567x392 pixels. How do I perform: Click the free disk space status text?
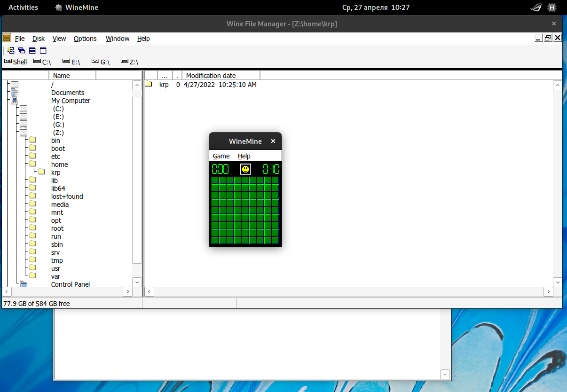pyautogui.click(x=37, y=304)
